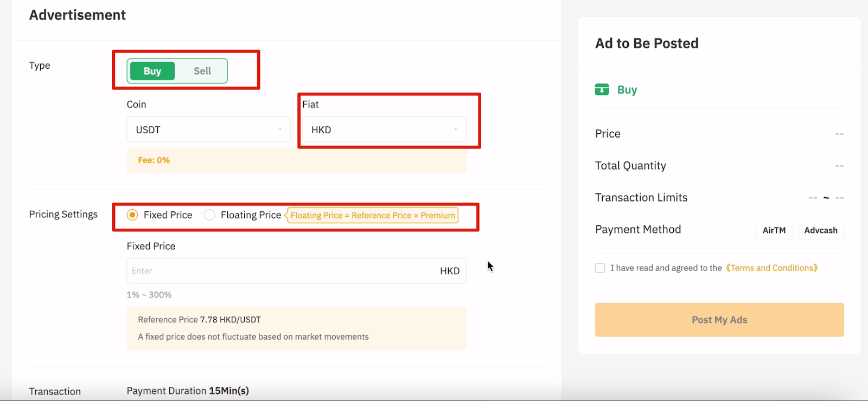The height and width of the screenshot is (401, 868).
Task: Click the HKD dropdown arrow
Action: [x=456, y=129]
